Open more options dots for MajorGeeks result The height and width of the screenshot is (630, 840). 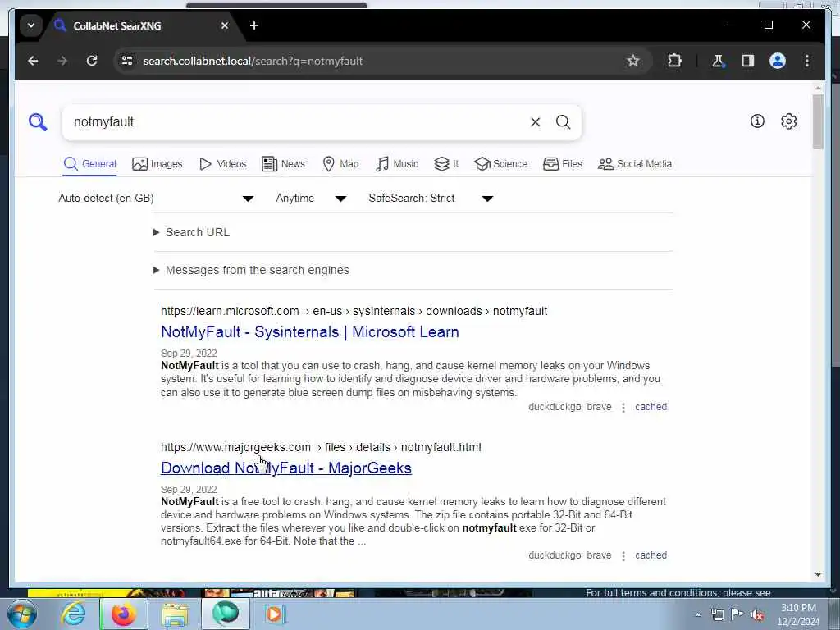tap(623, 556)
